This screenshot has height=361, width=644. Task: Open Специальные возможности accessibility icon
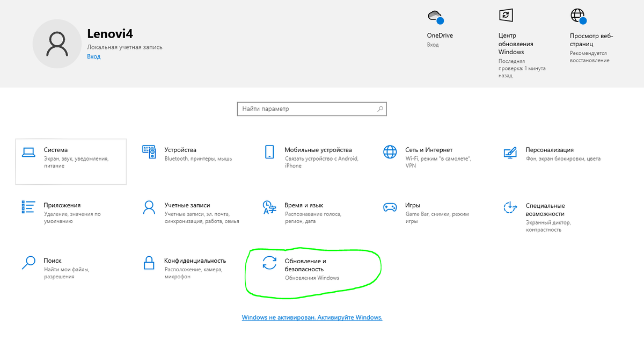tap(510, 207)
